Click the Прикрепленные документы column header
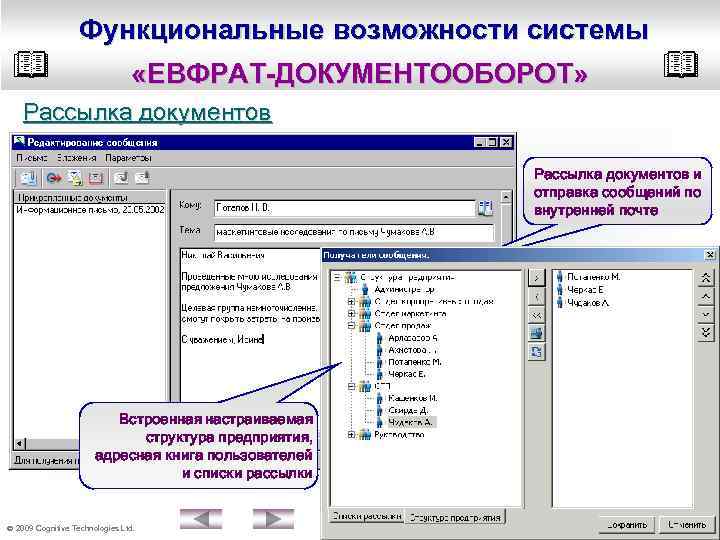The height and width of the screenshot is (540, 720). (90, 197)
